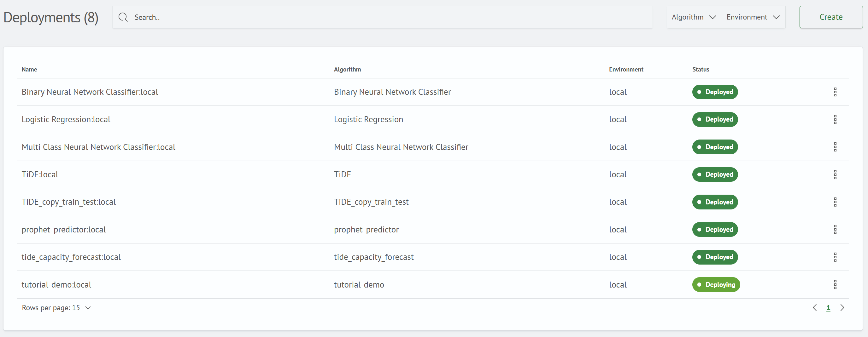Open the TiDE:local deployment
The width and height of the screenshot is (868, 337).
point(40,174)
